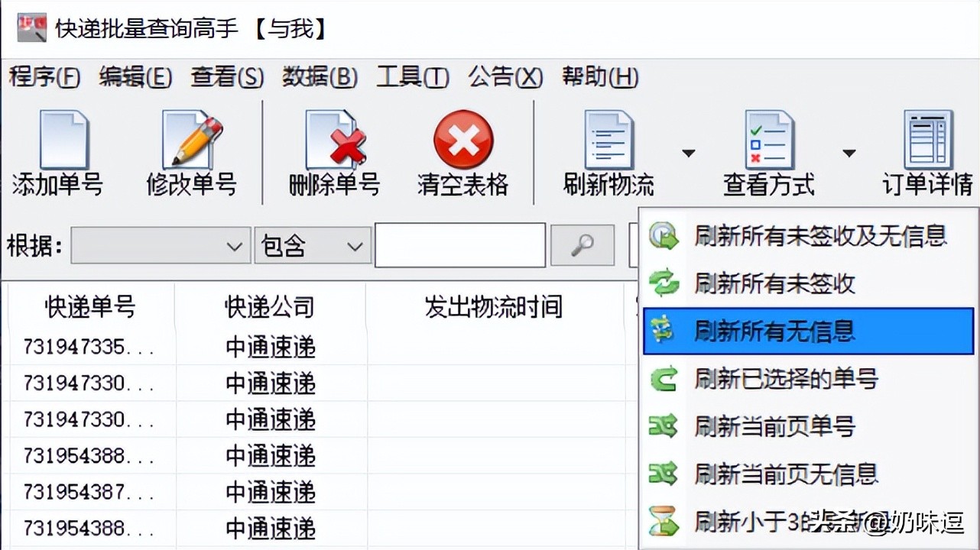980x550 pixels.
Task: Click the 快递公司 column header
Action: click(x=270, y=307)
